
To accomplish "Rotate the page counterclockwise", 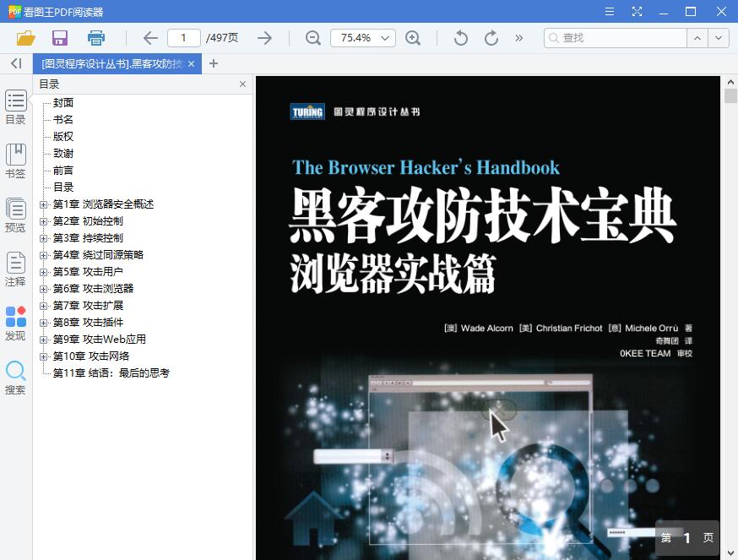I will pos(459,37).
